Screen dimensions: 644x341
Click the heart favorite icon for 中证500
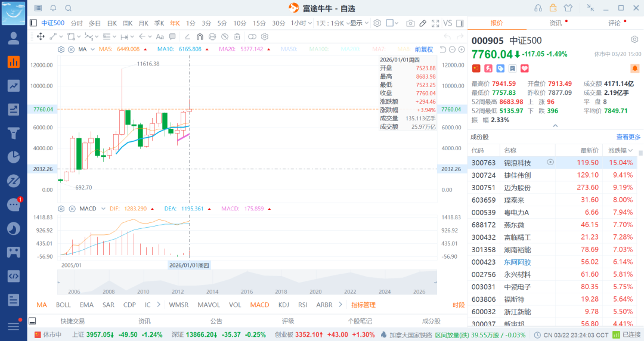(525, 68)
